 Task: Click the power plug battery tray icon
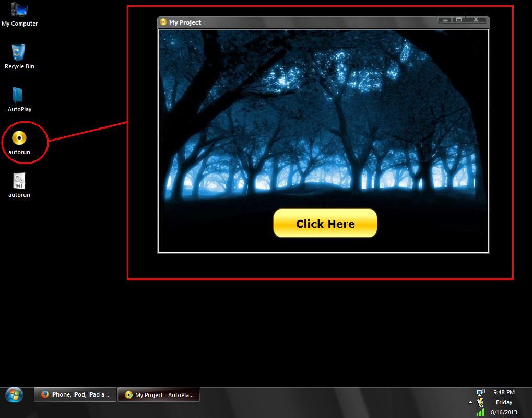pos(480,402)
